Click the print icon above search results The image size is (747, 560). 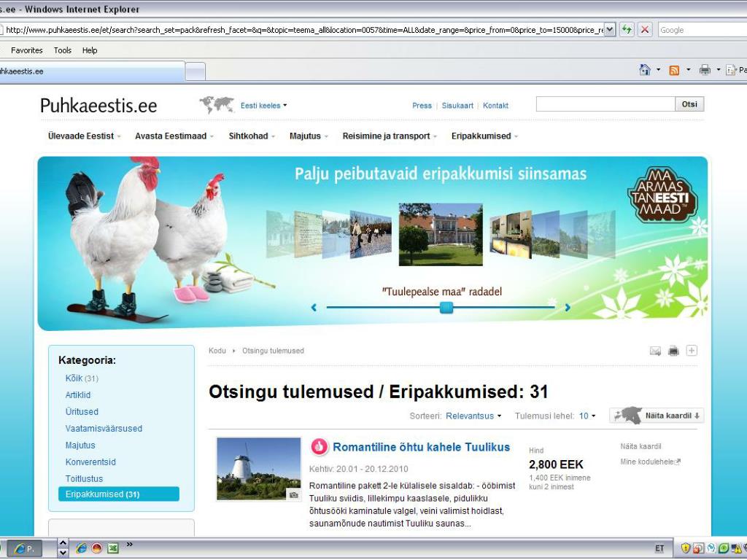673,351
